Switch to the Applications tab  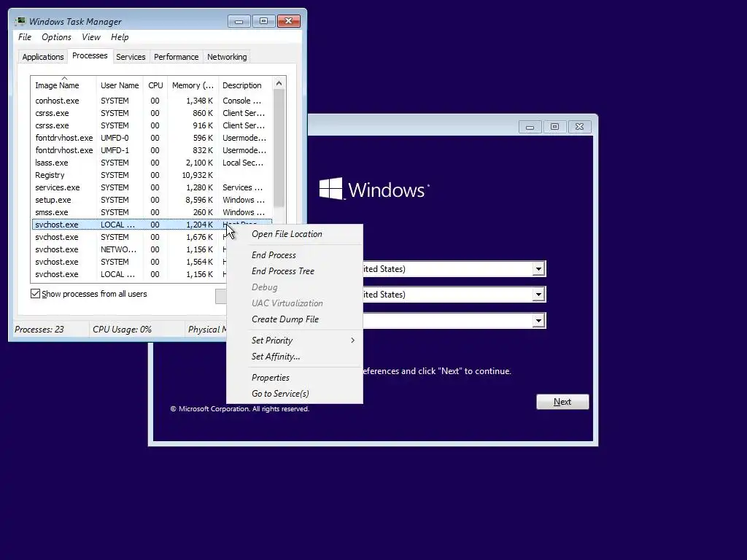(43, 57)
